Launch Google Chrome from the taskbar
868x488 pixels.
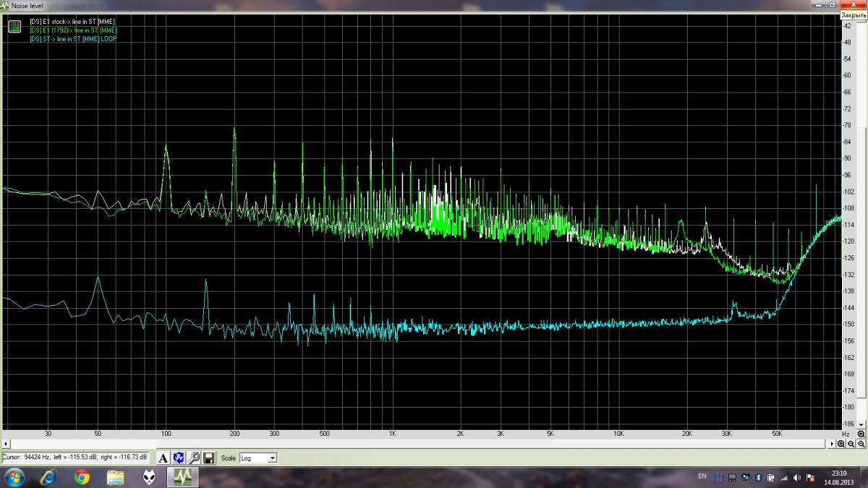click(82, 477)
